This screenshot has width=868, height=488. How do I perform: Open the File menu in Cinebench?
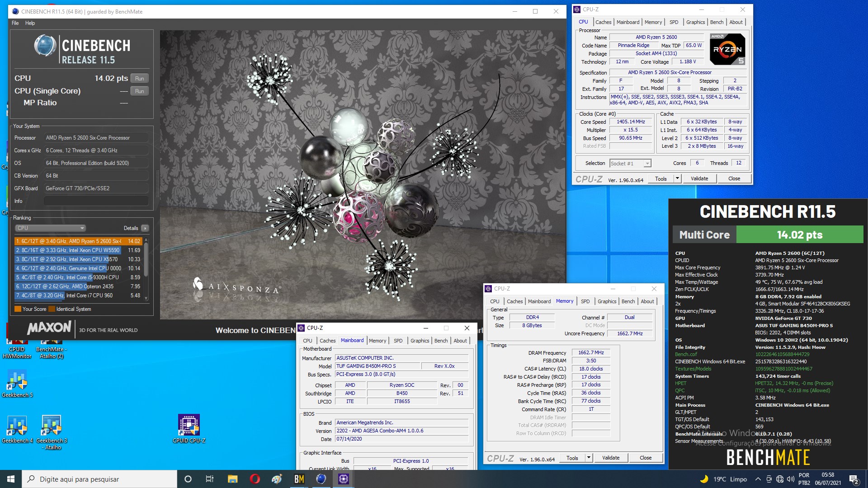click(x=15, y=23)
